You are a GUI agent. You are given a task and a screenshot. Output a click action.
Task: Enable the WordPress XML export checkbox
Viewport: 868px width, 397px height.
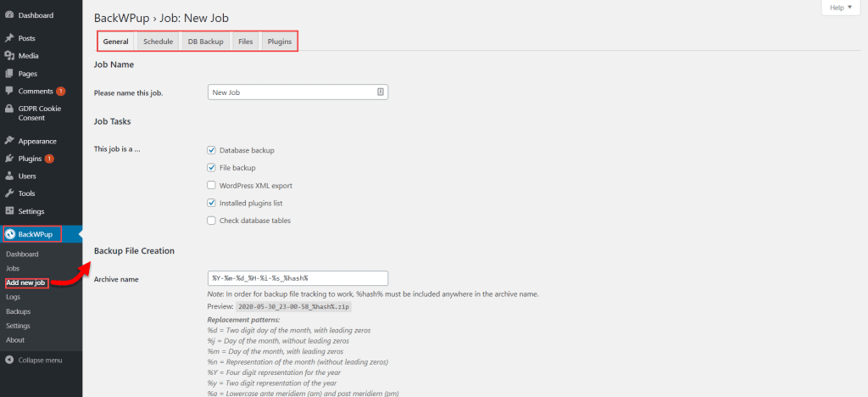click(212, 185)
